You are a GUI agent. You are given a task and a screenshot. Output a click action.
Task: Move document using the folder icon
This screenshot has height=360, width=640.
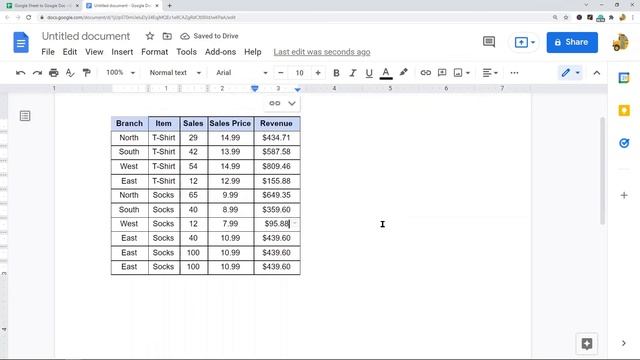tap(167, 36)
